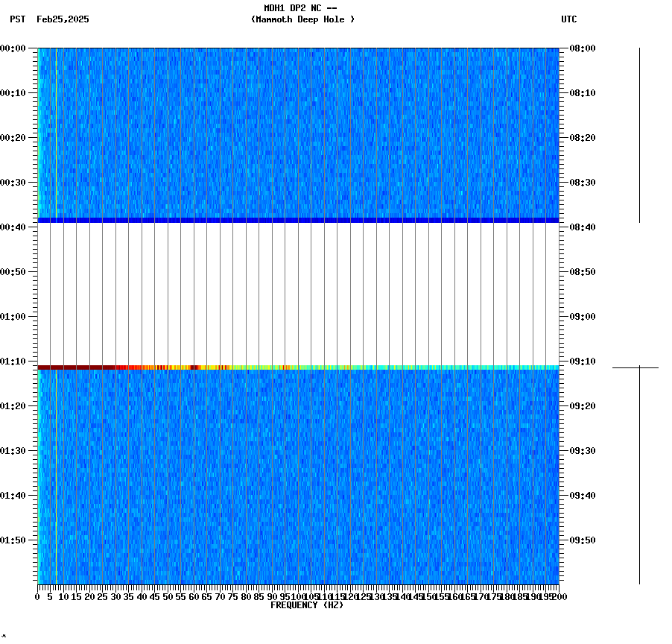The image size is (672, 644).
Task: Click the 0 Hz frequency axis origin
Action: point(36,596)
